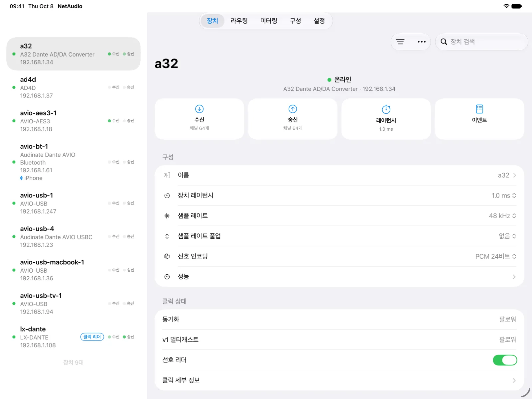This screenshot has height=399, width=532.
Task: Click the 샘플 레이트 waveform icon
Action: 167,216
